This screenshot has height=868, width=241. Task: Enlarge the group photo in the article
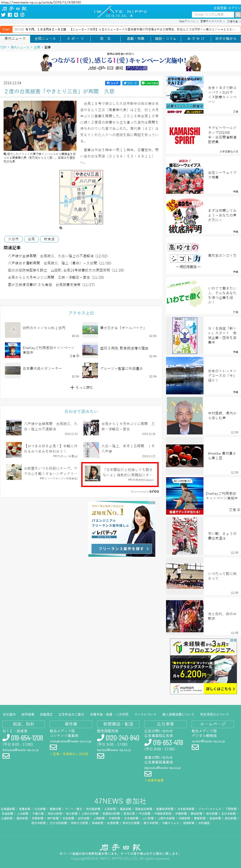pyautogui.click(x=40, y=126)
